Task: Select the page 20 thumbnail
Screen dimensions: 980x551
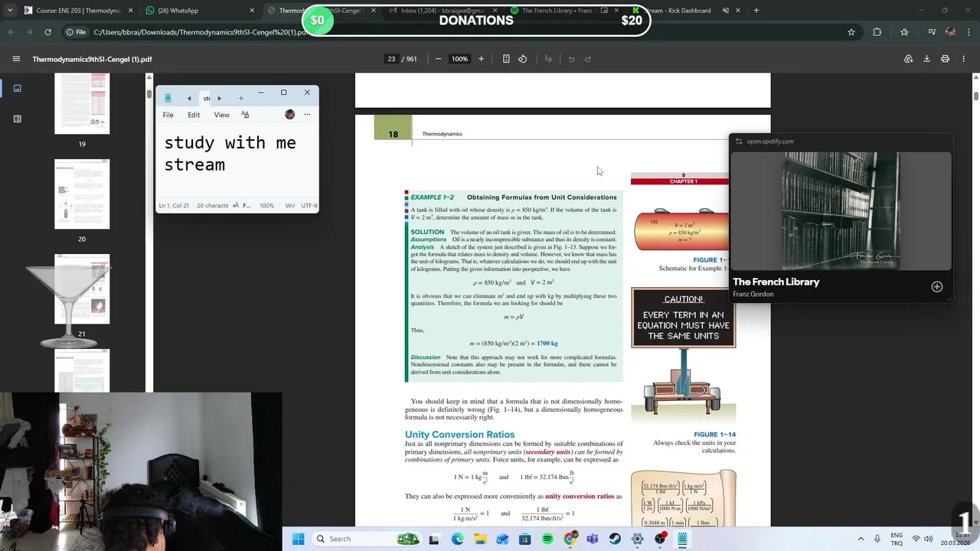Action: click(x=82, y=194)
